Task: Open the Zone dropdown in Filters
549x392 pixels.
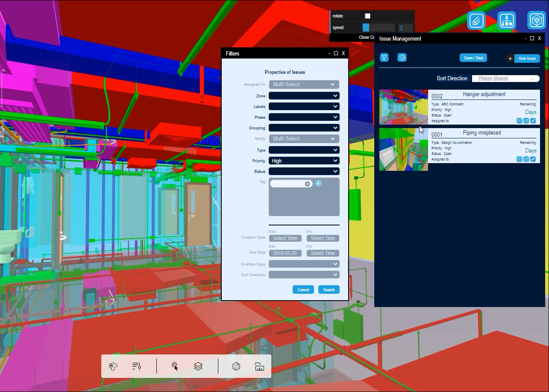Action: [304, 96]
